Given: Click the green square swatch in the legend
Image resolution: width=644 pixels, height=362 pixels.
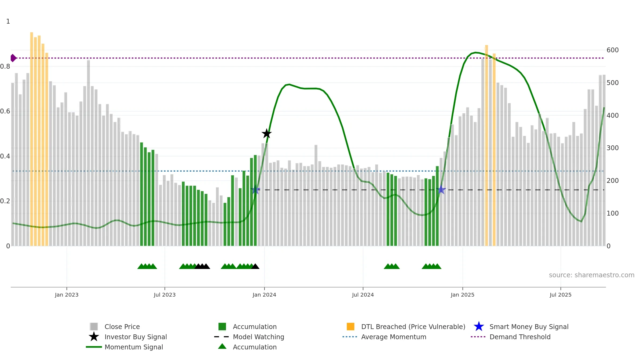Looking at the screenshot, I should (x=222, y=327).
